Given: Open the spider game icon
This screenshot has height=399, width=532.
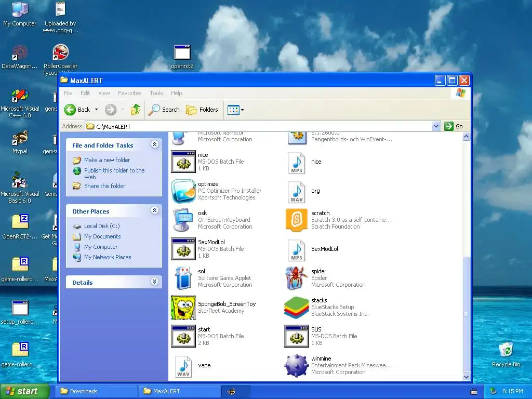Looking at the screenshot, I should 297,278.
